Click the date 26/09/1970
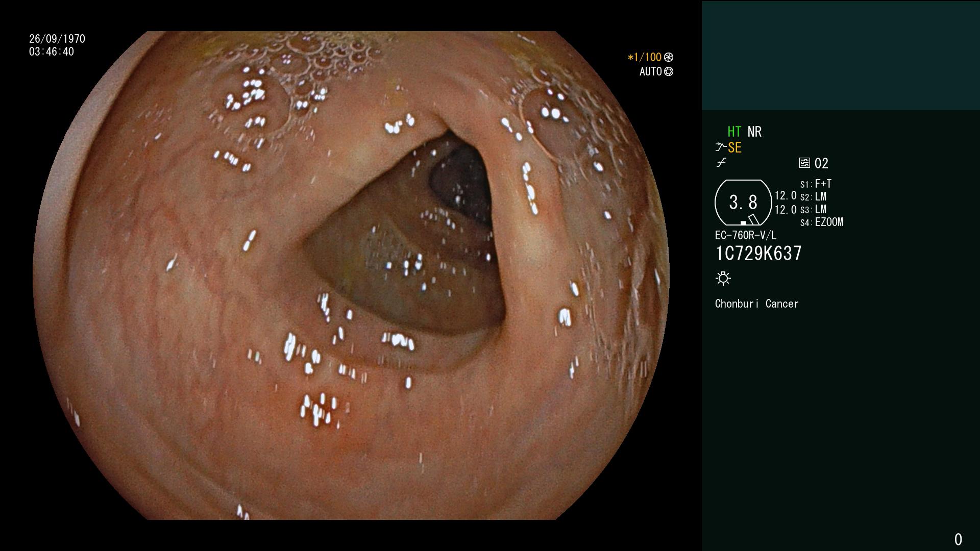The height and width of the screenshot is (551, 980). pos(57,39)
